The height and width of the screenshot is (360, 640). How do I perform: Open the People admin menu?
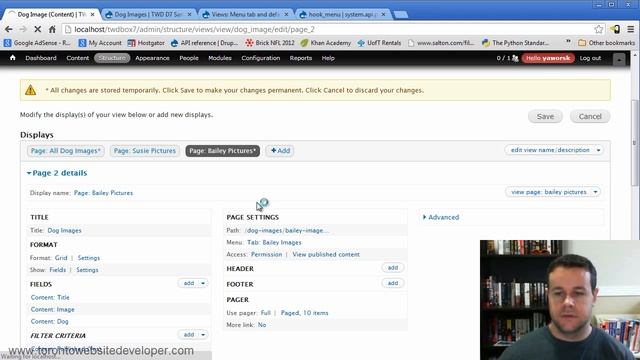click(189, 58)
